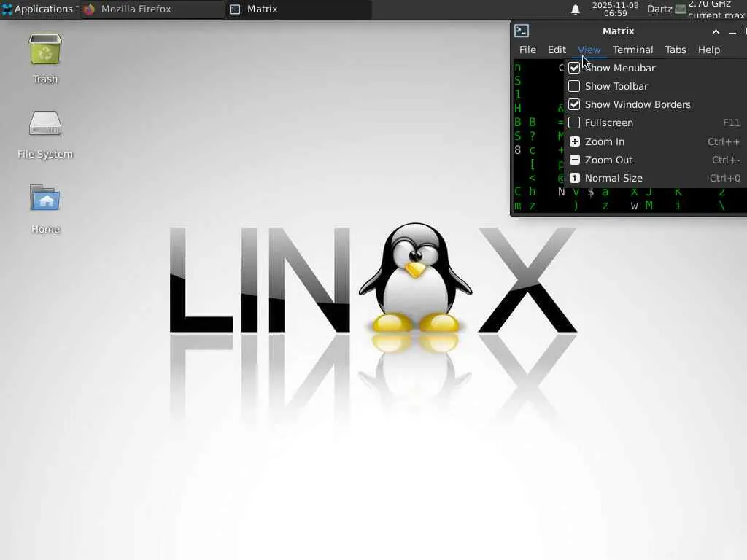Click the Firefox icon in the taskbar

pyautogui.click(x=89, y=9)
